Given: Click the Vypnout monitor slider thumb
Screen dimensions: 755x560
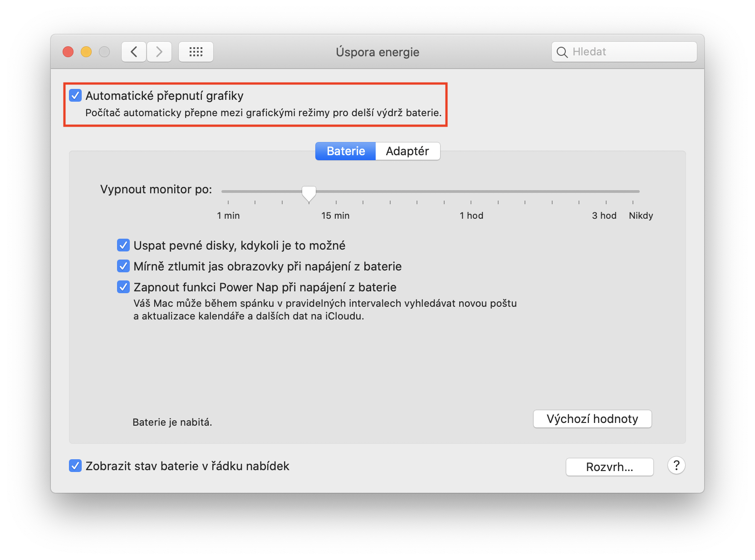Looking at the screenshot, I should point(309,194).
